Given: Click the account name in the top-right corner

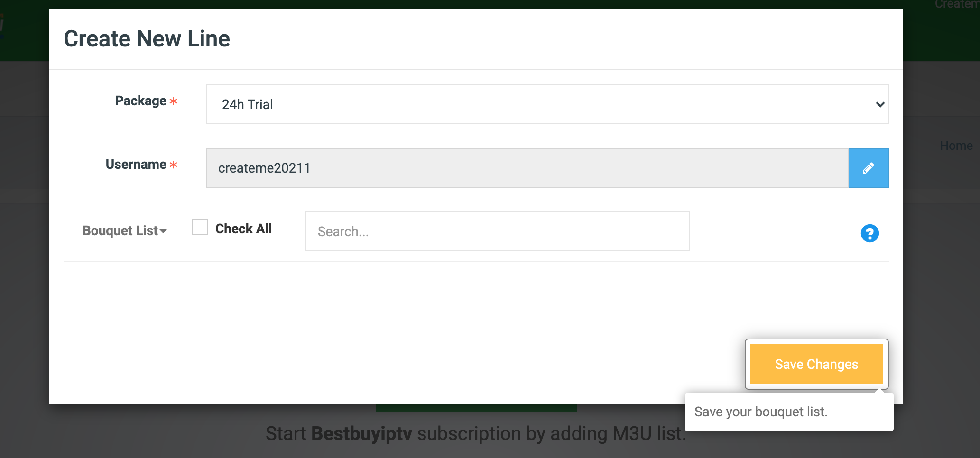Looking at the screenshot, I should tap(956, 5).
